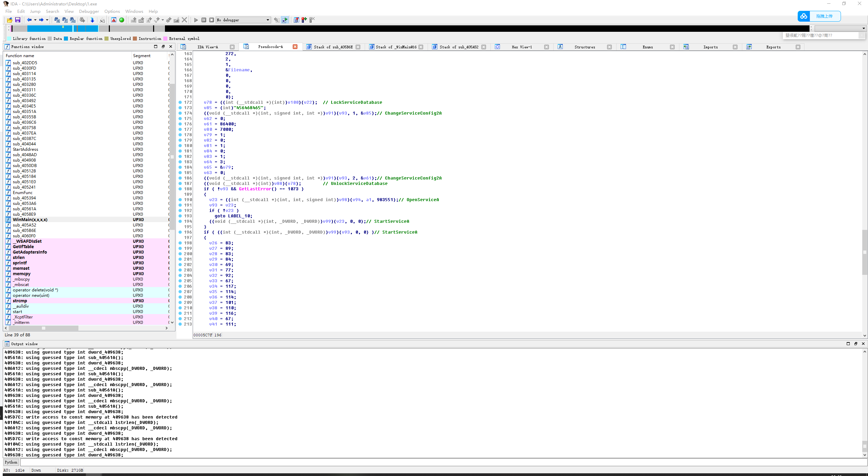Viewport: 868px width, 476px height.
Task: Toggle breakpoint dot on line 188
Action: [180, 189]
